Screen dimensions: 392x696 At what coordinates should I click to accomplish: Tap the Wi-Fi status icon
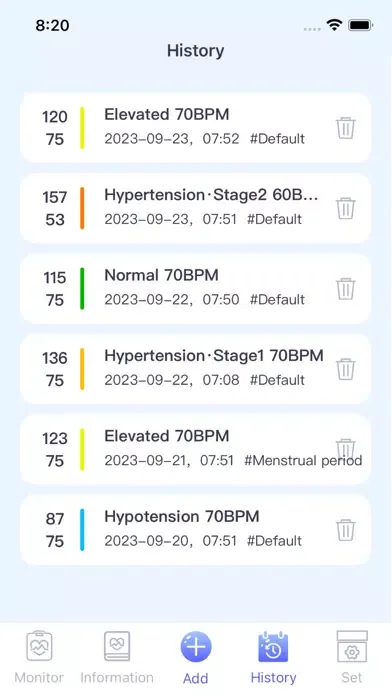pyautogui.click(x=334, y=25)
